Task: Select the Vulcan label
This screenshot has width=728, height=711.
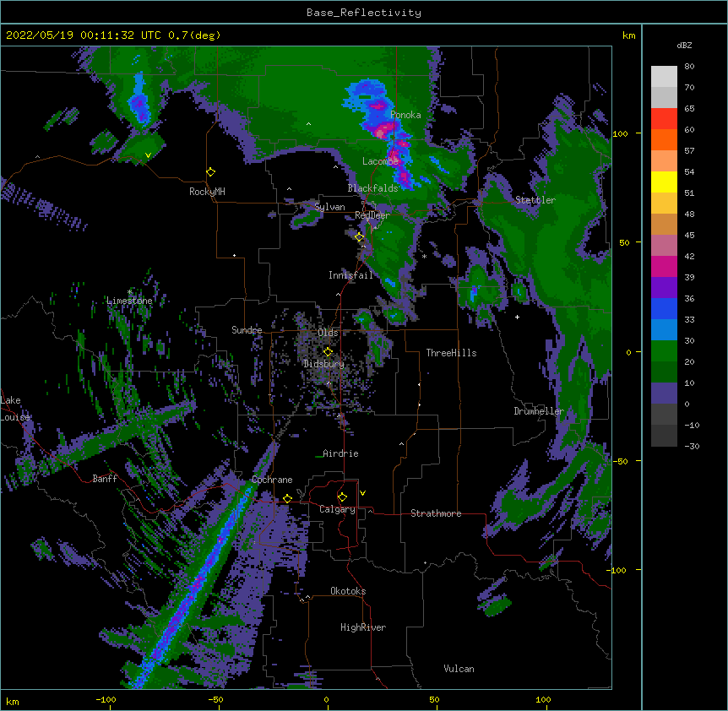Action: pos(459,669)
